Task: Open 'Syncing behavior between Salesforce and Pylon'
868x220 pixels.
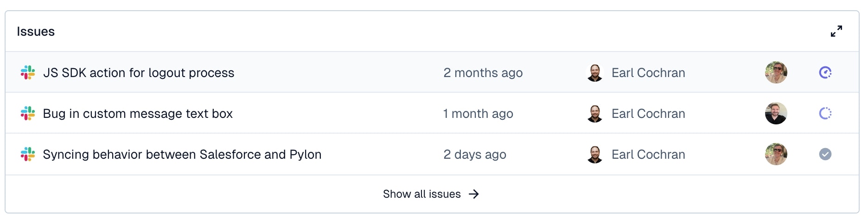Action: tap(182, 155)
